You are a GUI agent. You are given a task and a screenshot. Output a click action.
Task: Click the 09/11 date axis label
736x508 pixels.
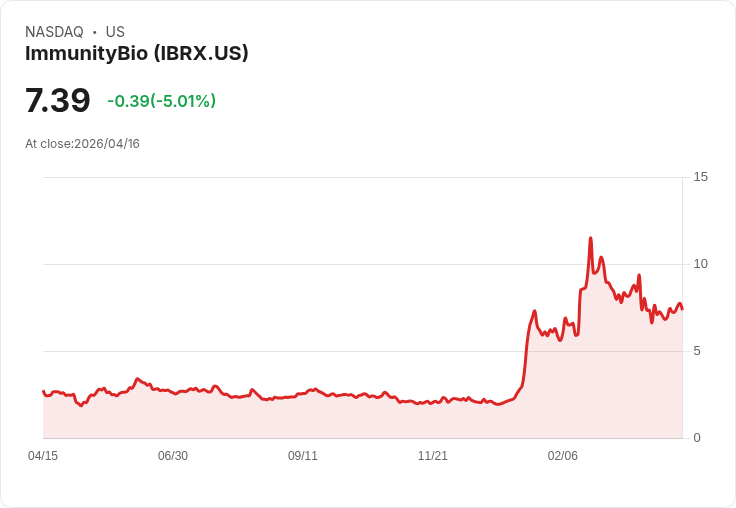(x=303, y=456)
